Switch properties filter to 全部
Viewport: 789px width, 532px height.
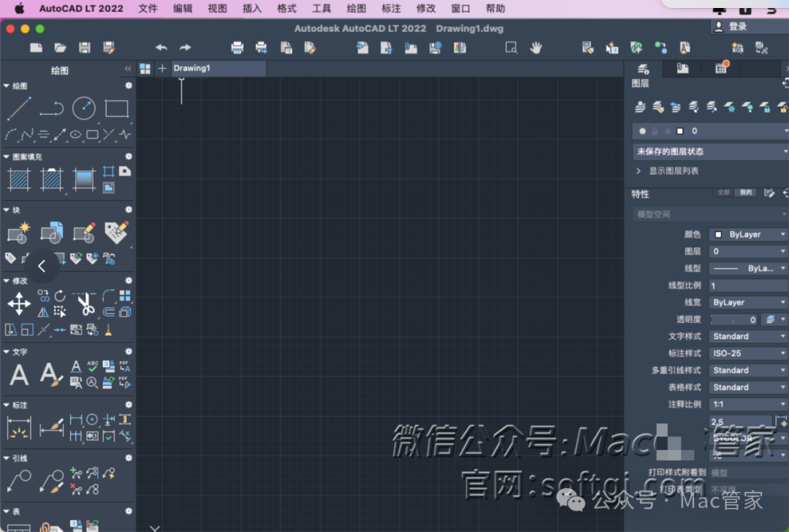point(723,192)
